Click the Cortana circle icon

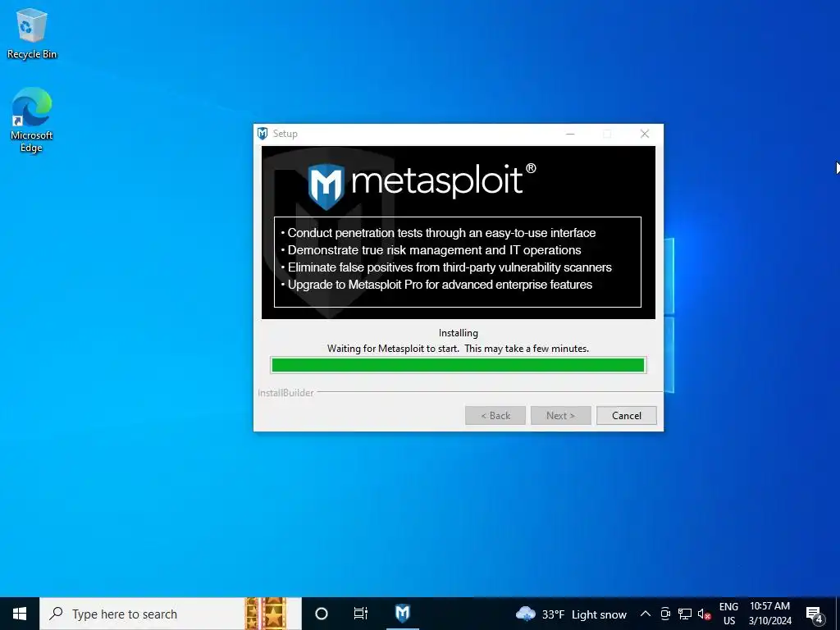click(322, 614)
